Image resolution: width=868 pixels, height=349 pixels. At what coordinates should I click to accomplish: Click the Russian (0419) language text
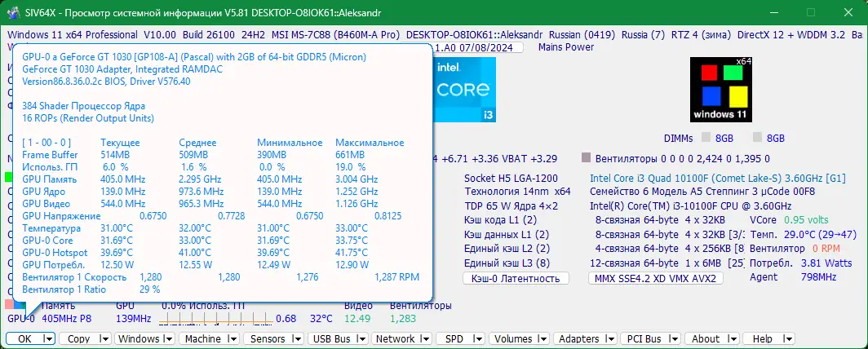[582, 35]
